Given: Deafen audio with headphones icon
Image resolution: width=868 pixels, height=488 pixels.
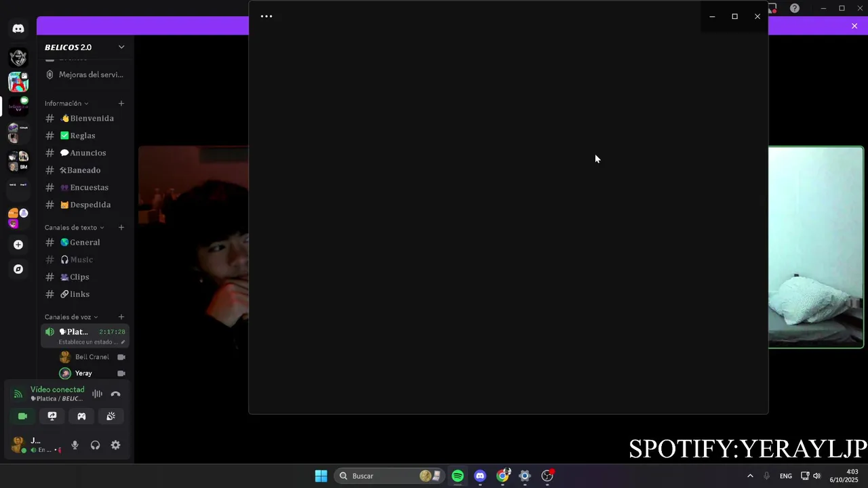Looking at the screenshot, I should [x=95, y=445].
